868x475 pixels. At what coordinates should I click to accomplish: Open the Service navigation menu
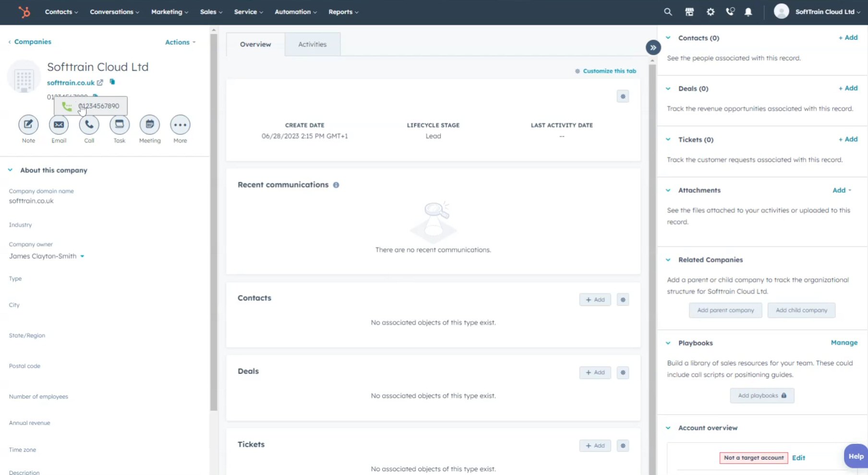point(248,12)
